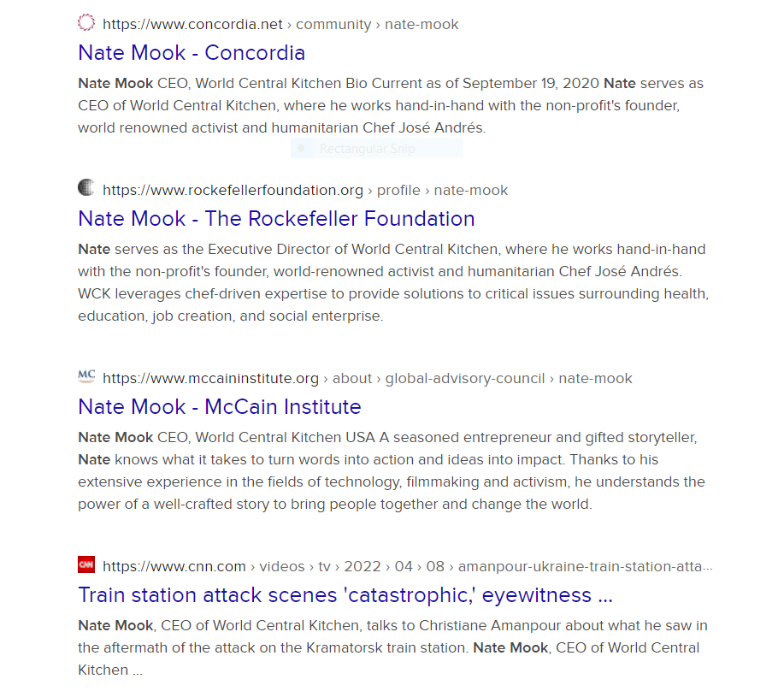Click the Concordia favicon icon
Screen dimensions: 784x697
point(86,23)
